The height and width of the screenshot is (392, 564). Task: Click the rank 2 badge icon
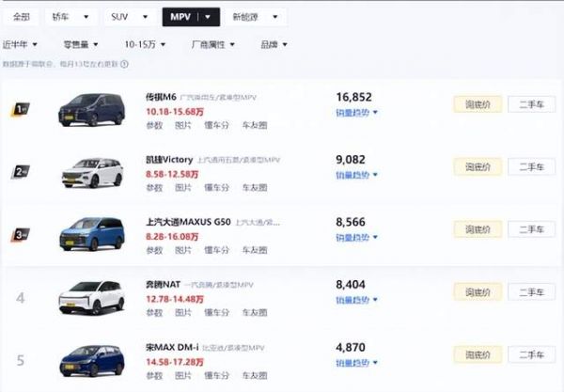coord(20,172)
